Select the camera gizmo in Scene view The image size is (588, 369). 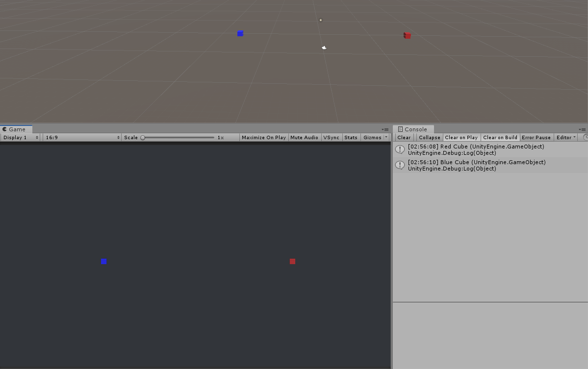tap(324, 48)
